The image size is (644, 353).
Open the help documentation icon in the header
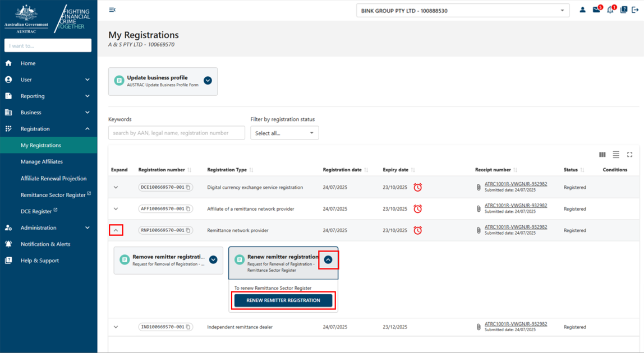click(x=623, y=9)
